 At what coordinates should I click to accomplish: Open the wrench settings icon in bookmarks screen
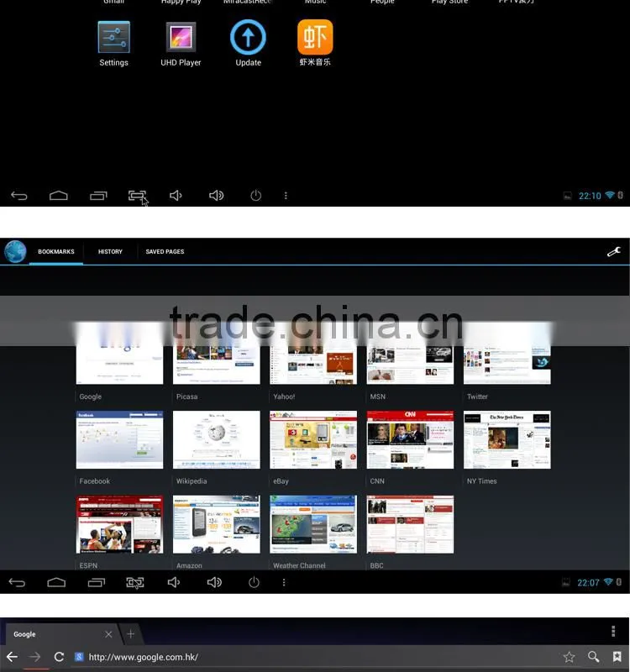click(614, 251)
